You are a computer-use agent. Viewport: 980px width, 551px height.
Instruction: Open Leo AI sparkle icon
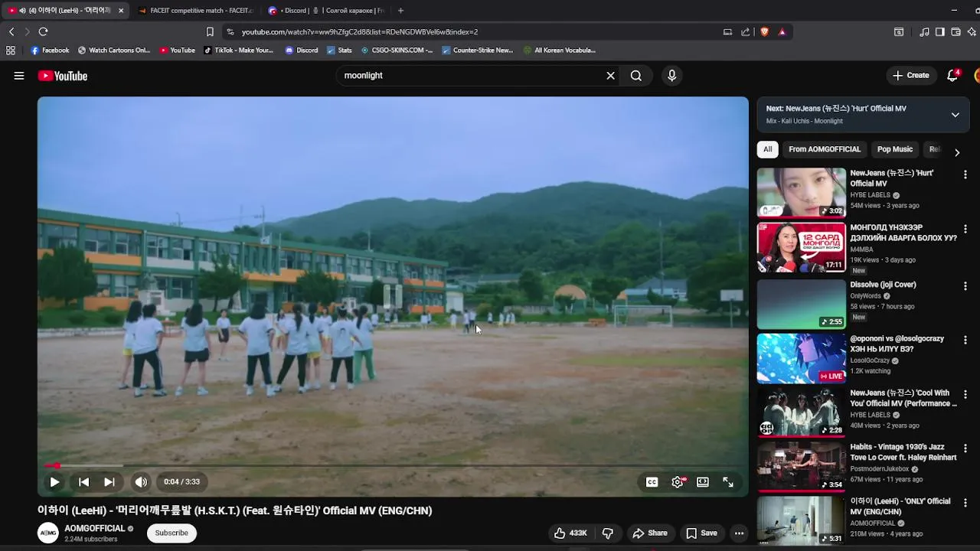pyautogui.click(x=972, y=31)
